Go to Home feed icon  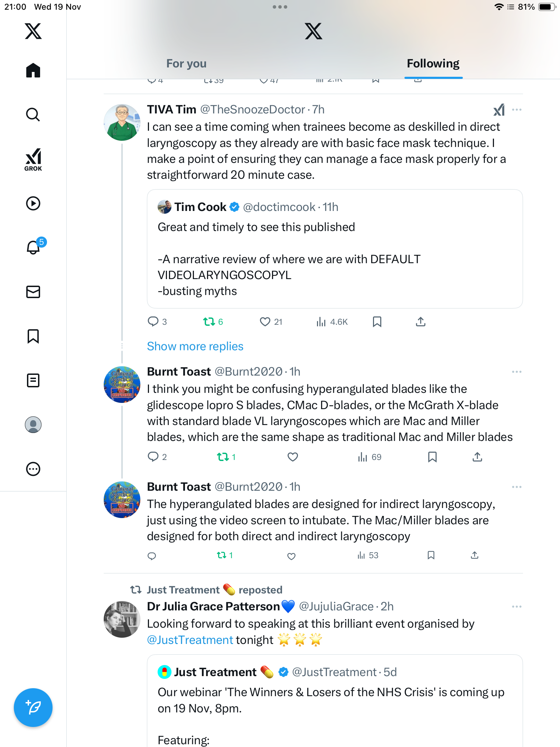point(33,70)
